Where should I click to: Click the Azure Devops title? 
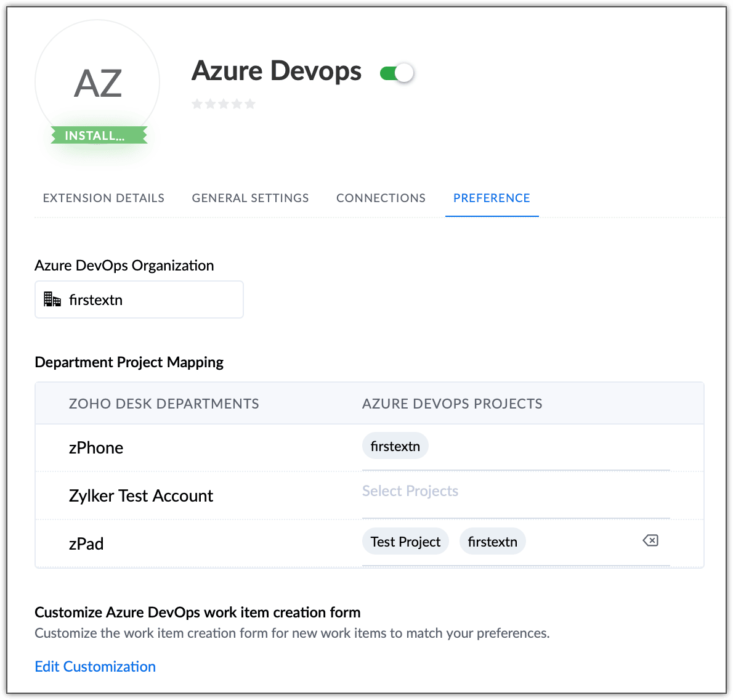pos(277,71)
